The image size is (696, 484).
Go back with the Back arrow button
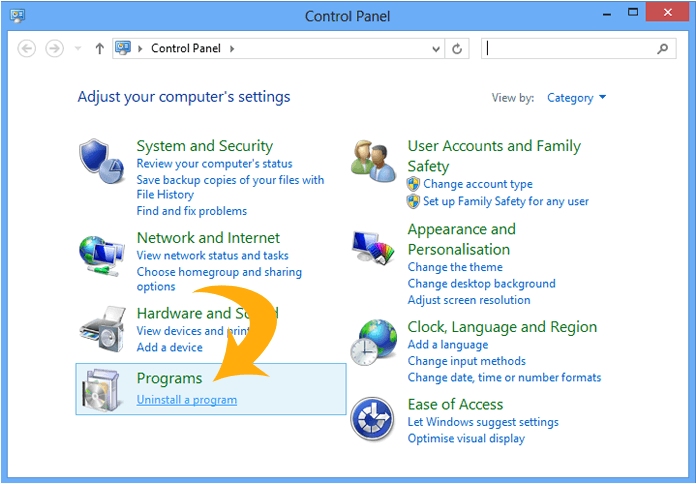[x=27, y=48]
